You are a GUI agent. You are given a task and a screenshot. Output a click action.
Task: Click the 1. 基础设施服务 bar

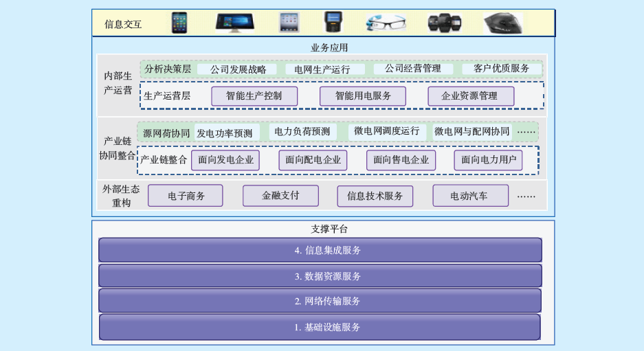click(x=320, y=327)
